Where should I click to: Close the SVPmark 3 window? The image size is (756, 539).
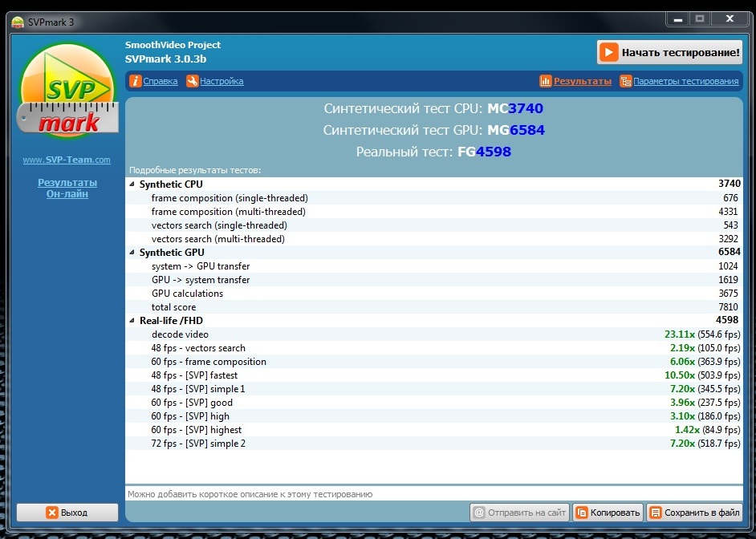[730, 18]
